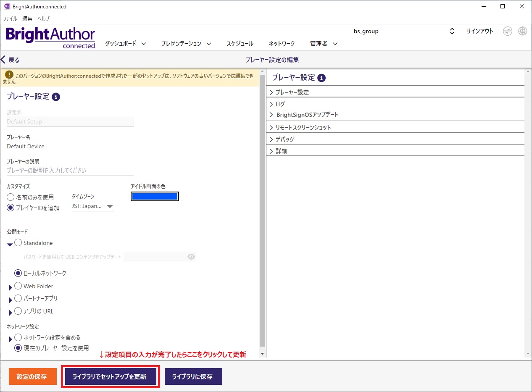Viewport: 532px width, 392px height.
Task: Open the プレゼンテーション tab menu
Action: pos(186,43)
